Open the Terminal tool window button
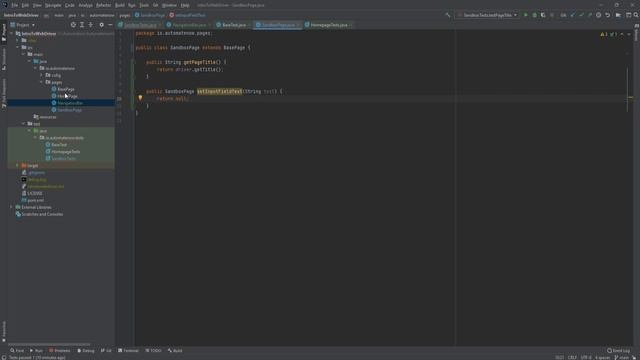This screenshot has height=360, width=640. (x=129, y=351)
